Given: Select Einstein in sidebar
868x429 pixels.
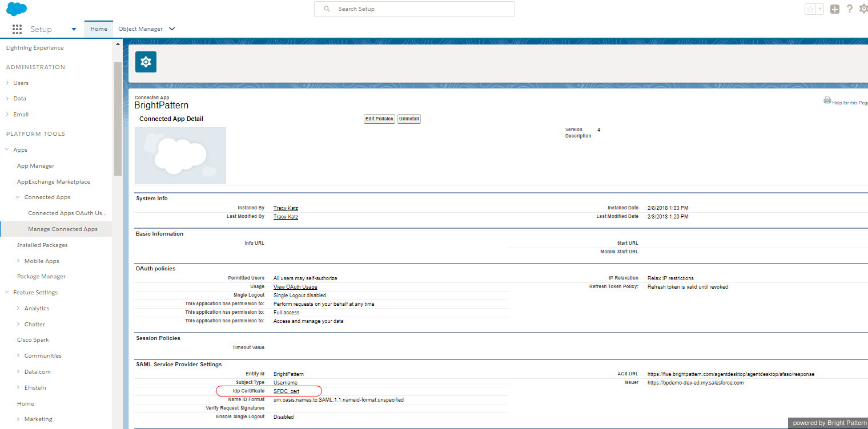Looking at the screenshot, I should 35,388.
